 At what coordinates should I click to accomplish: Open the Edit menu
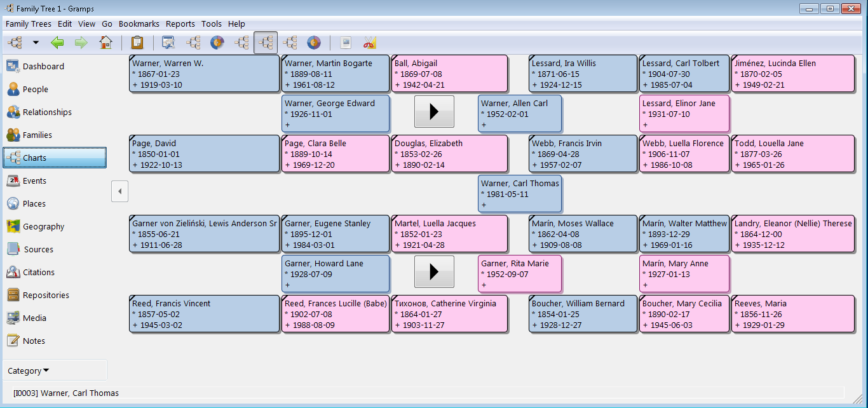tap(65, 24)
